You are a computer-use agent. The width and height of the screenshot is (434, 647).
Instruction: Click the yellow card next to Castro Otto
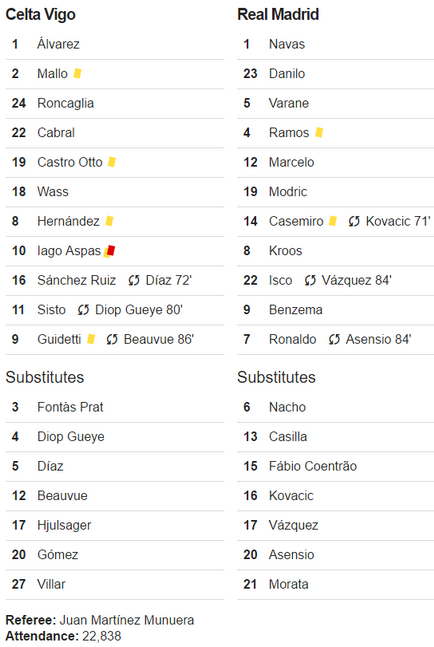pos(112,162)
